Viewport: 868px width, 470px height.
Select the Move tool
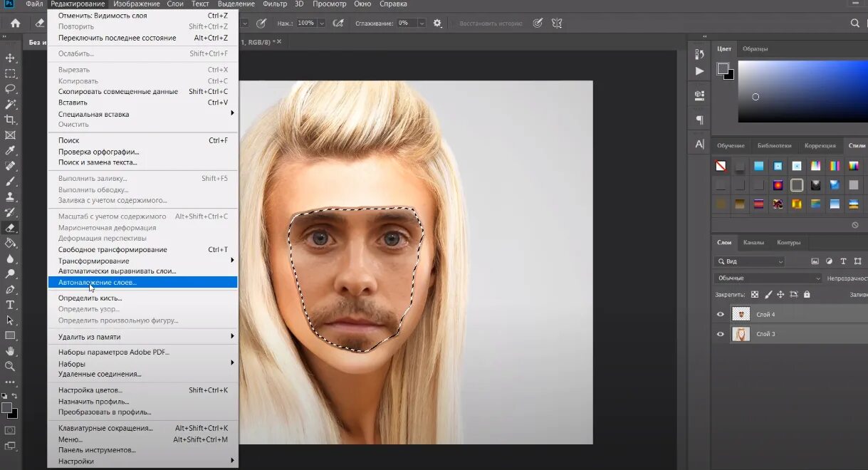click(x=10, y=58)
